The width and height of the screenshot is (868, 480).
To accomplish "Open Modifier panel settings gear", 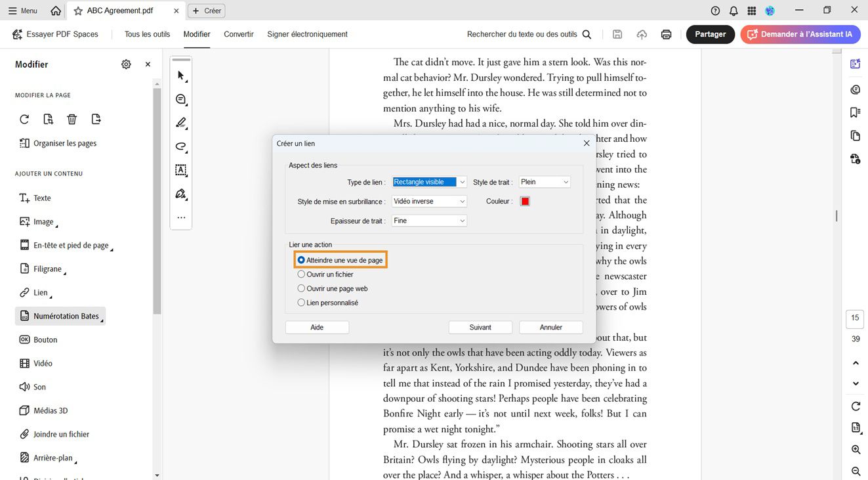I will (x=126, y=64).
